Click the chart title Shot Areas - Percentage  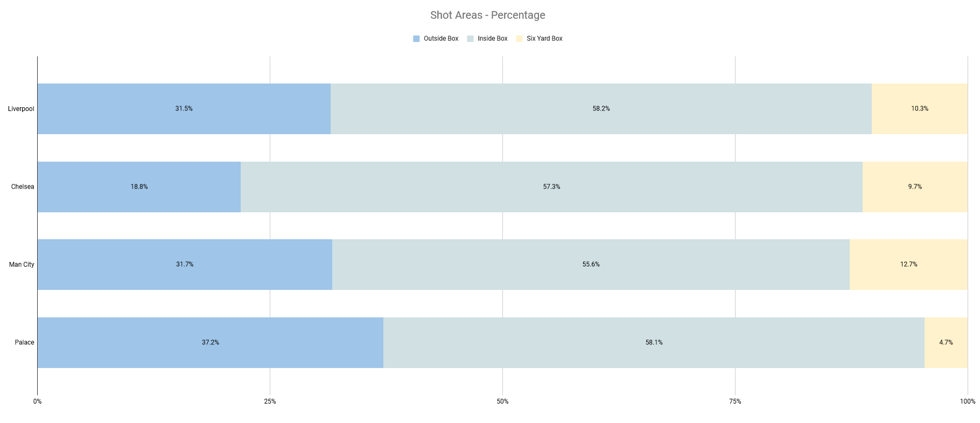point(487,15)
